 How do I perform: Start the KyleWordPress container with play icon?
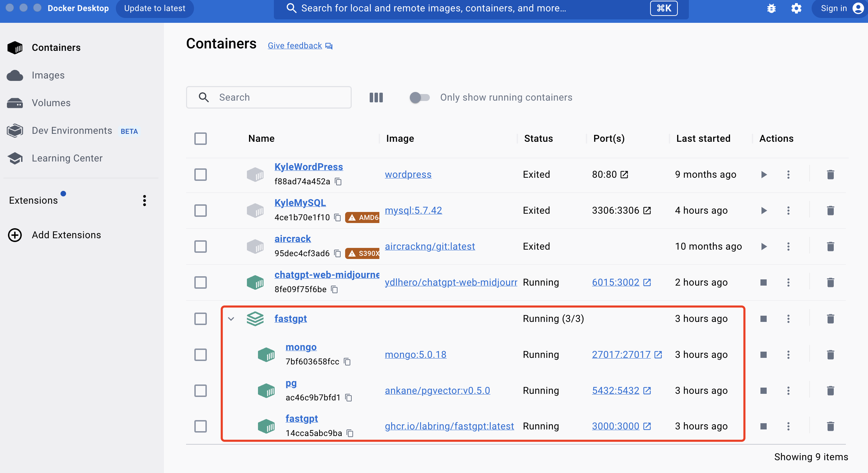tap(764, 175)
